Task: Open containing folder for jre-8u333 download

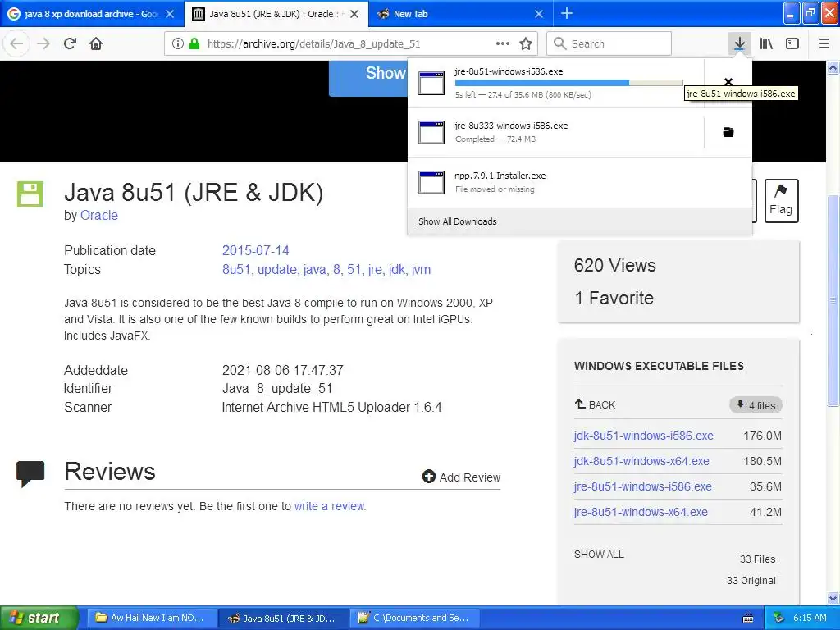Action: (728, 132)
